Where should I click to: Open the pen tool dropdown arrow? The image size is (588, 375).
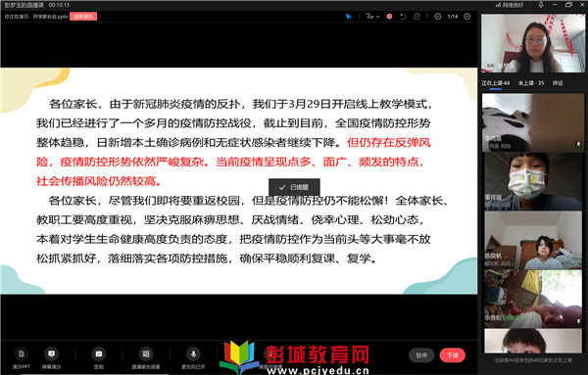coord(377,17)
